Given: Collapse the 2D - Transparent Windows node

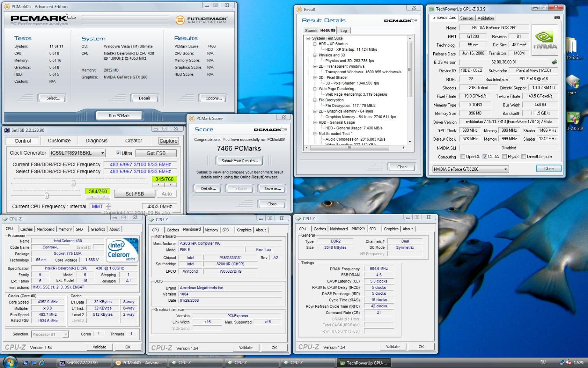Looking at the screenshot, I should [315, 66].
